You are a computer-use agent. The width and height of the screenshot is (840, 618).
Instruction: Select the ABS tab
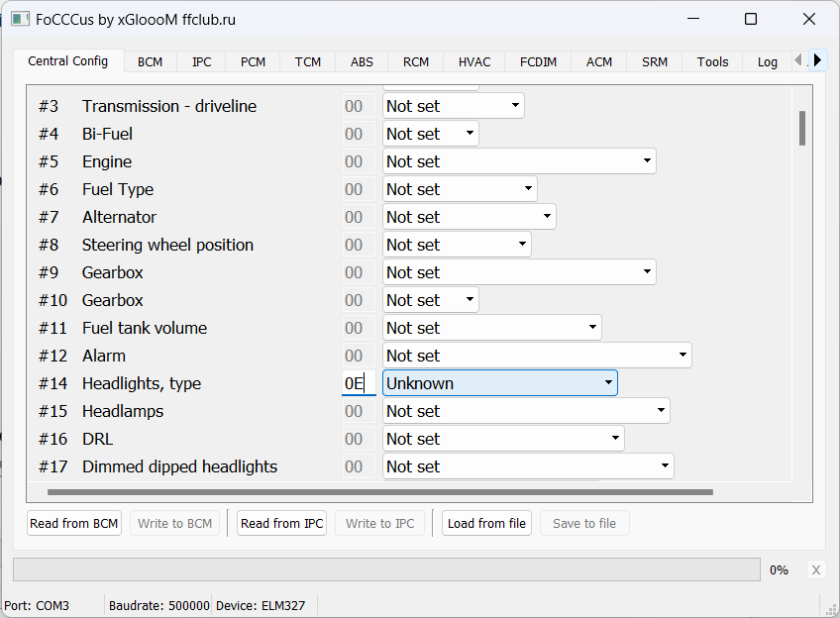tap(362, 62)
